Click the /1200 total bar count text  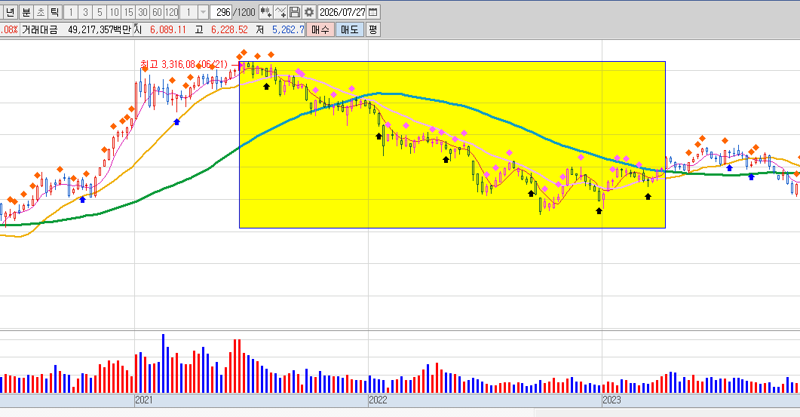coord(244,12)
